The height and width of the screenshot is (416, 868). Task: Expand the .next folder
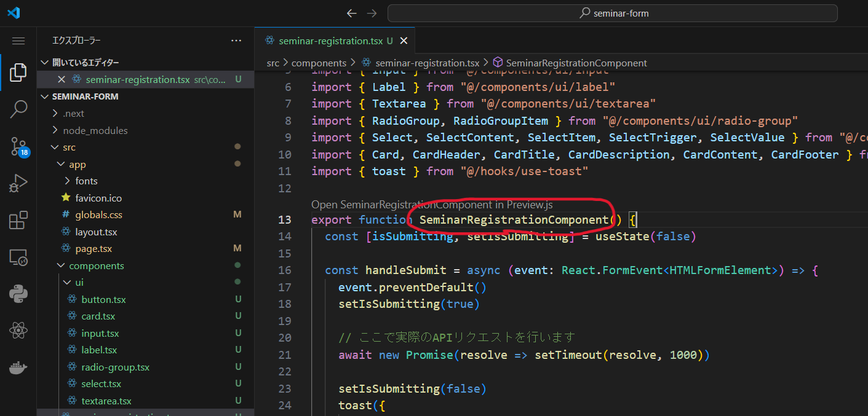click(x=145, y=113)
